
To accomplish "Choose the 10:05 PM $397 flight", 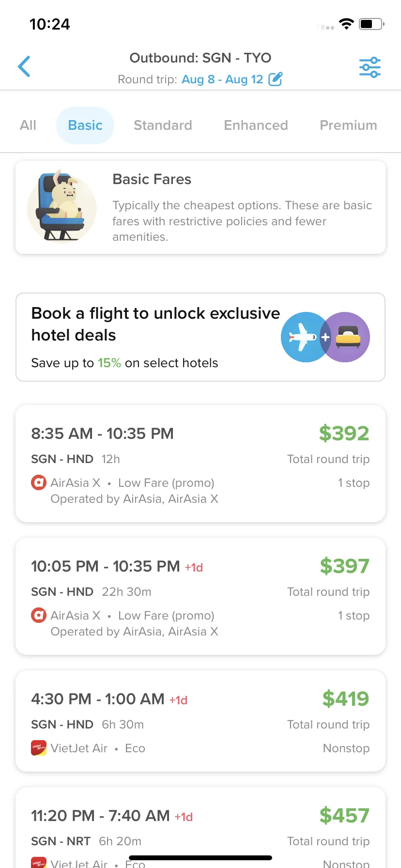I will click(x=200, y=596).
